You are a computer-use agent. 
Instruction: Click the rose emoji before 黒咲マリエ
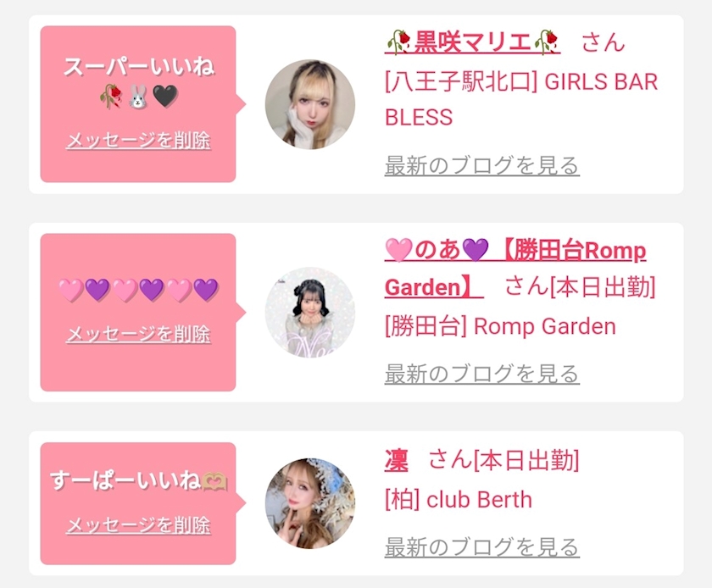click(x=398, y=41)
